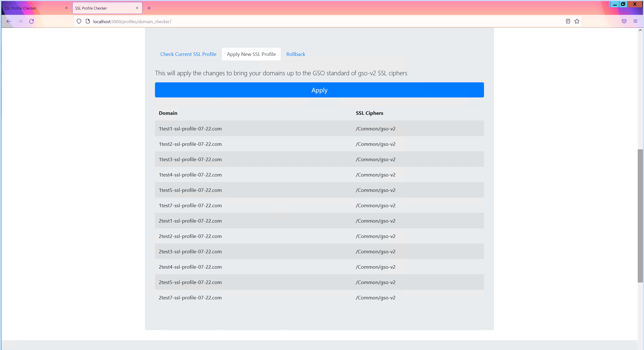
Task: Open a new browser tab
Action: (149, 8)
